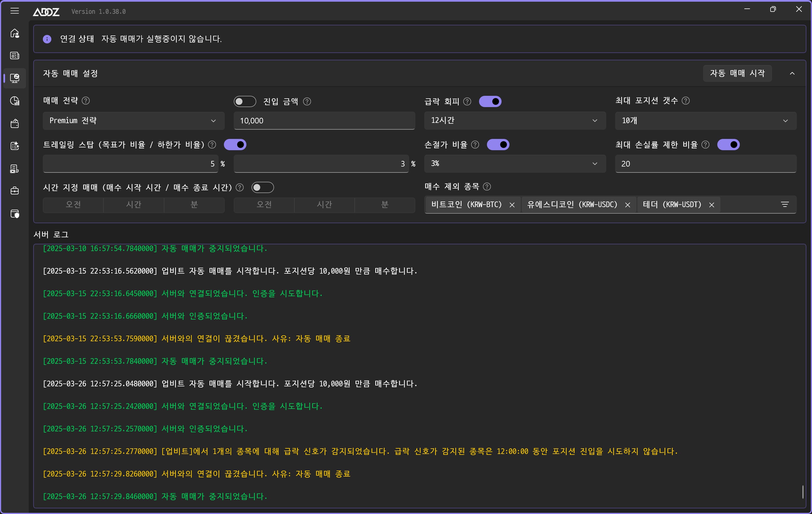The image size is (812, 514).
Task: Open the wallet panel in the sidebar
Action: point(15,123)
